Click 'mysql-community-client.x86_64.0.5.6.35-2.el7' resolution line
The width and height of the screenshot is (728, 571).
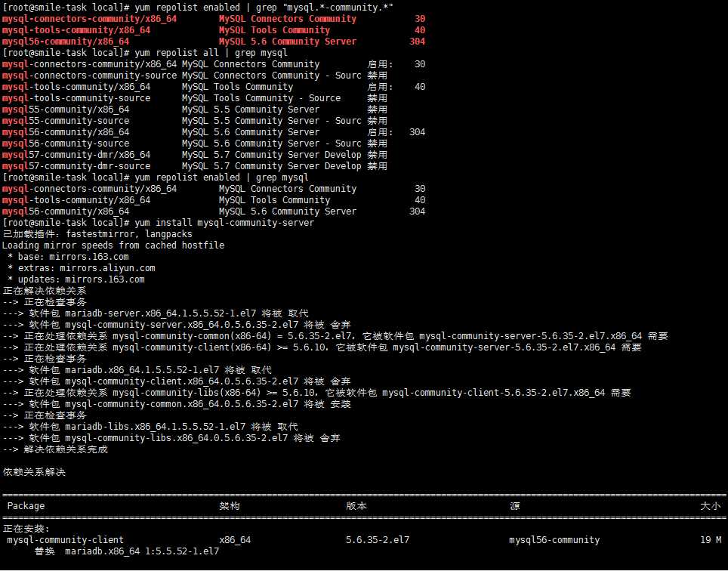[177, 381]
